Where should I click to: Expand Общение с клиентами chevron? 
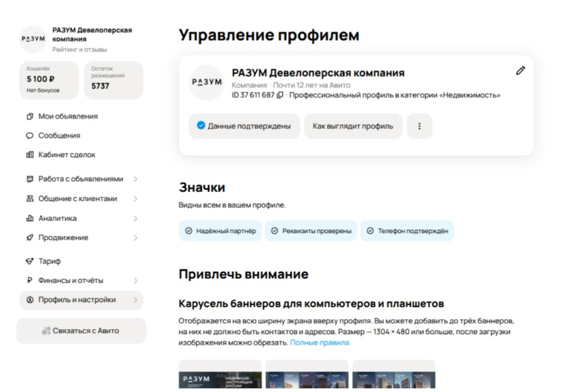point(136,198)
